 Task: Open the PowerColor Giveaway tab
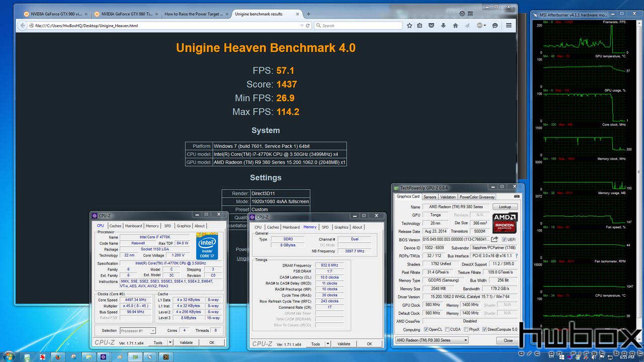[x=477, y=197]
